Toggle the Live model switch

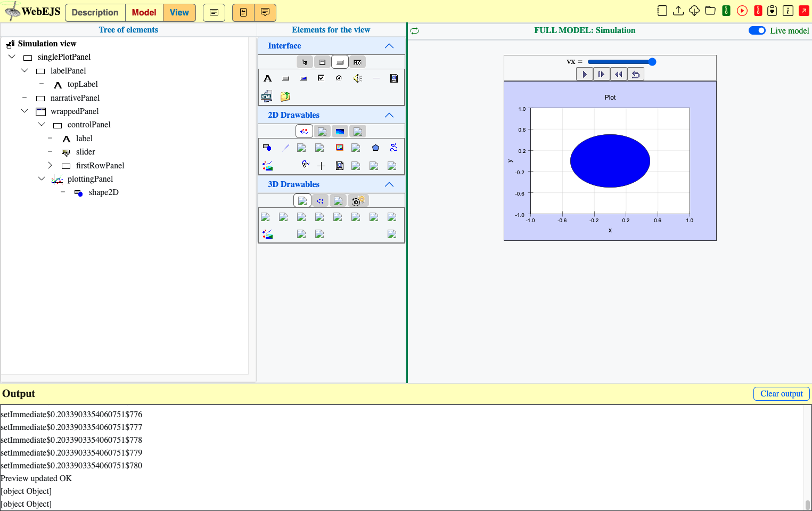(x=757, y=30)
